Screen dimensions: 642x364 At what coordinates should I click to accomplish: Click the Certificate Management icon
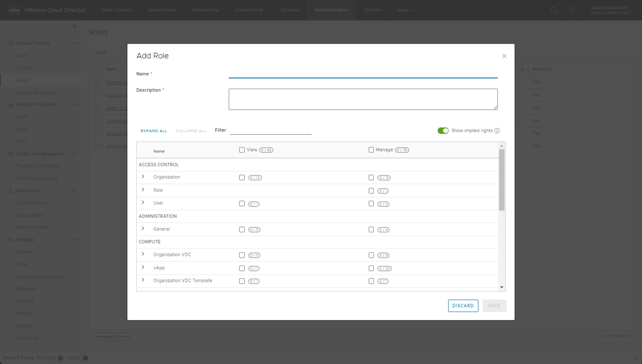(x=11, y=154)
